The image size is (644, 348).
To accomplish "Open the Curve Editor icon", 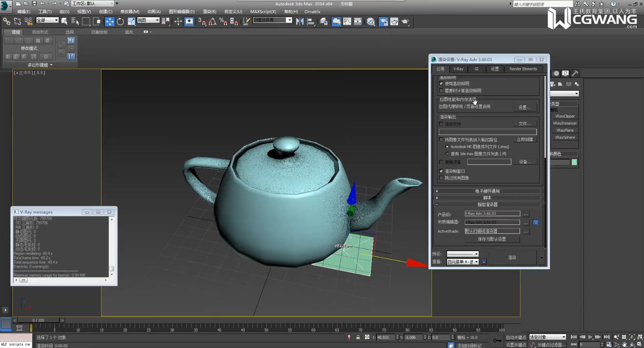I will pos(347,21).
